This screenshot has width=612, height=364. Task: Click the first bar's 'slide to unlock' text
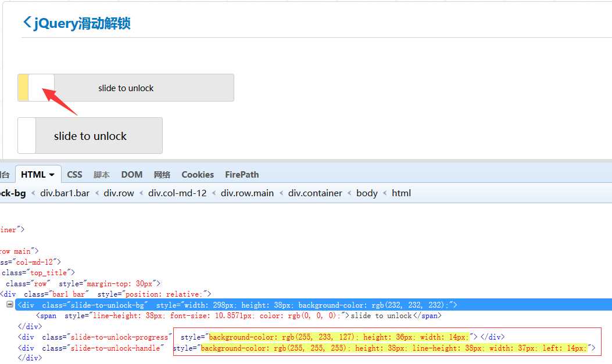(x=126, y=88)
